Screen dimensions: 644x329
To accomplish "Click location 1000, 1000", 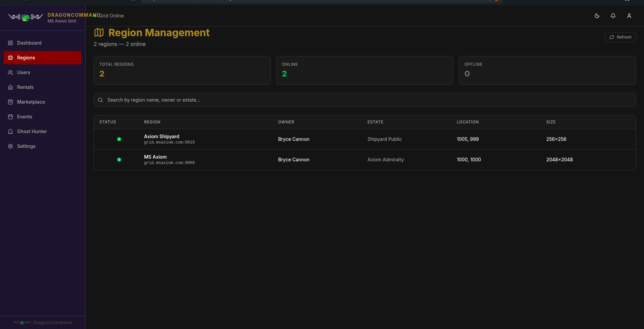I will pyautogui.click(x=469, y=160).
